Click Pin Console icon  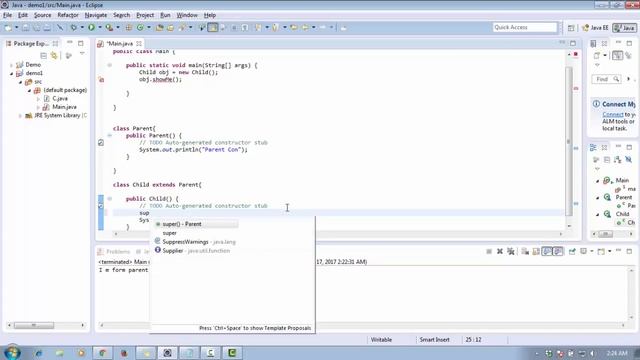coord(572,251)
